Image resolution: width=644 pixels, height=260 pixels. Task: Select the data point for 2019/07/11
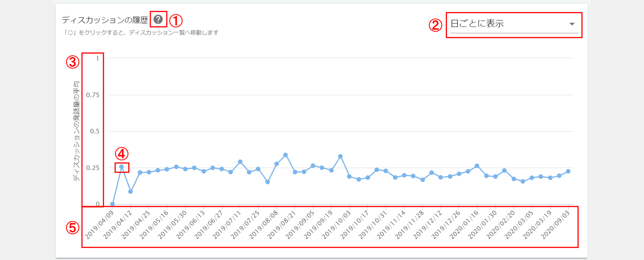coord(240,162)
